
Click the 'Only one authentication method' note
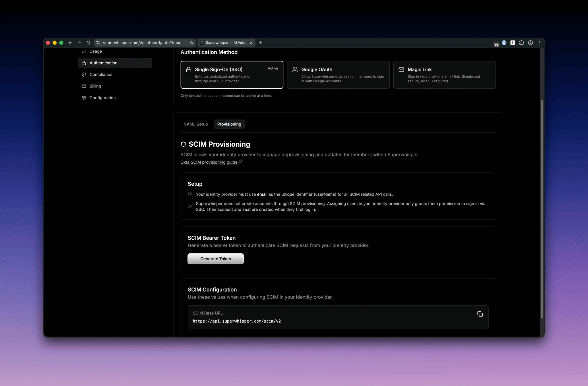pyautogui.click(x=226, y=96)
